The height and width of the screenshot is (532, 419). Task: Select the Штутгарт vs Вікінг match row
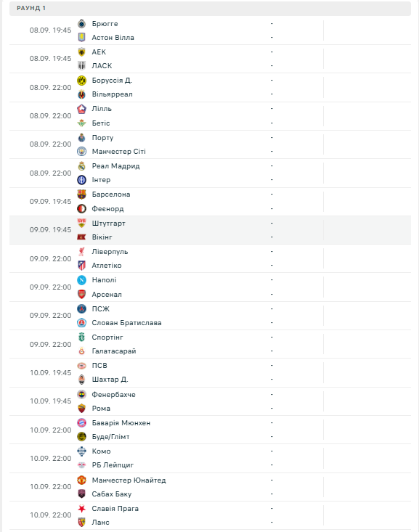click(210, 230)
